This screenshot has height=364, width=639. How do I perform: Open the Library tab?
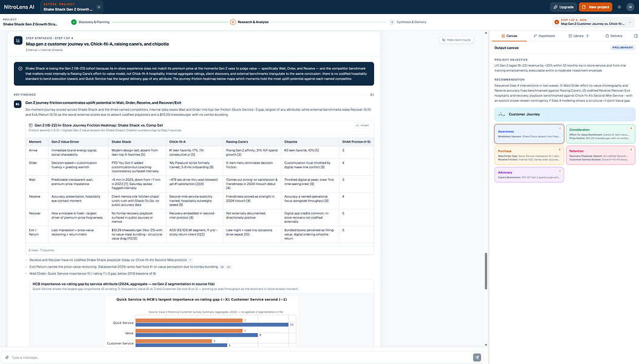pyautogui.click(x=578, y=36)
